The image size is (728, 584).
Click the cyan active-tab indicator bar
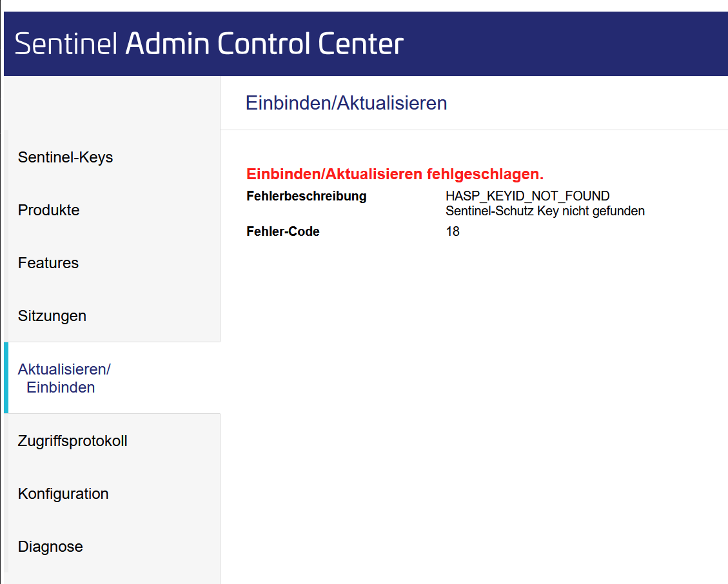6,378
